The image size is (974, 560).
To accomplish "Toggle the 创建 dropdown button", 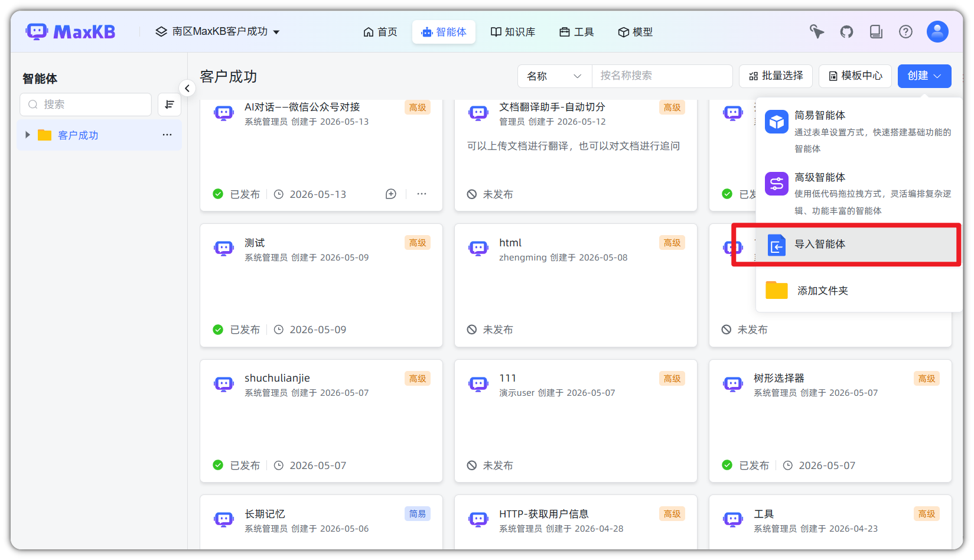I will 924,76.
